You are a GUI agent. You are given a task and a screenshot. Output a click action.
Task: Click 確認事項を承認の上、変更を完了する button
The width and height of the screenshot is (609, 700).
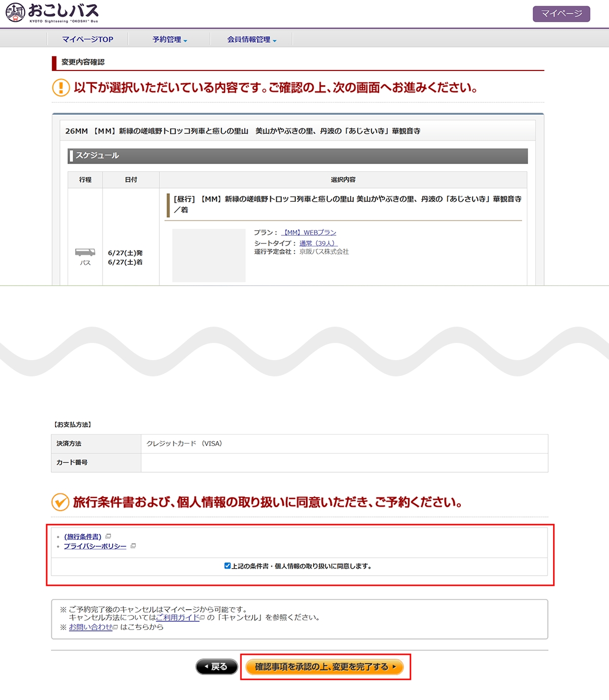[x=325, y=667]
